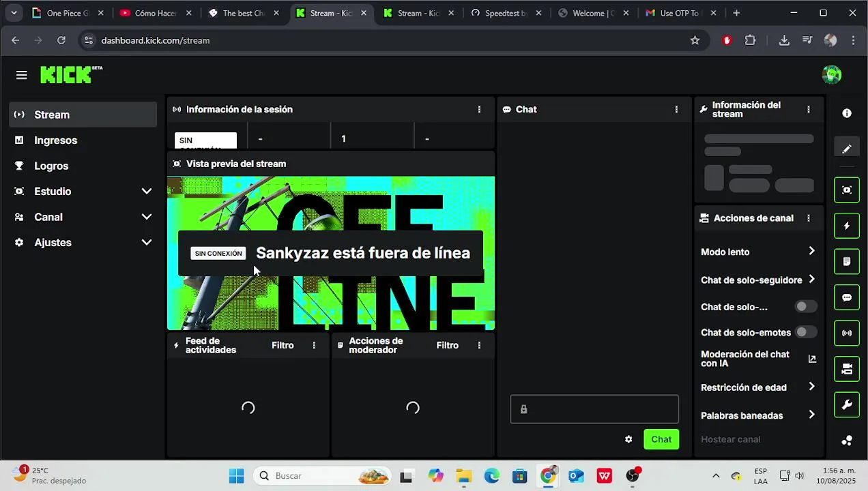Click the Hostear canal option

[x=730, y=439]
